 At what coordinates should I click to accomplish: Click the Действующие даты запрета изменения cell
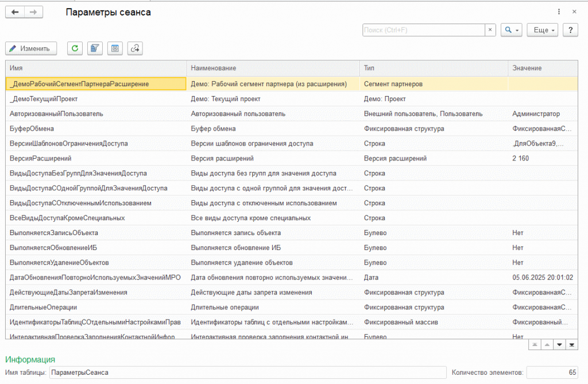(273, 293)
